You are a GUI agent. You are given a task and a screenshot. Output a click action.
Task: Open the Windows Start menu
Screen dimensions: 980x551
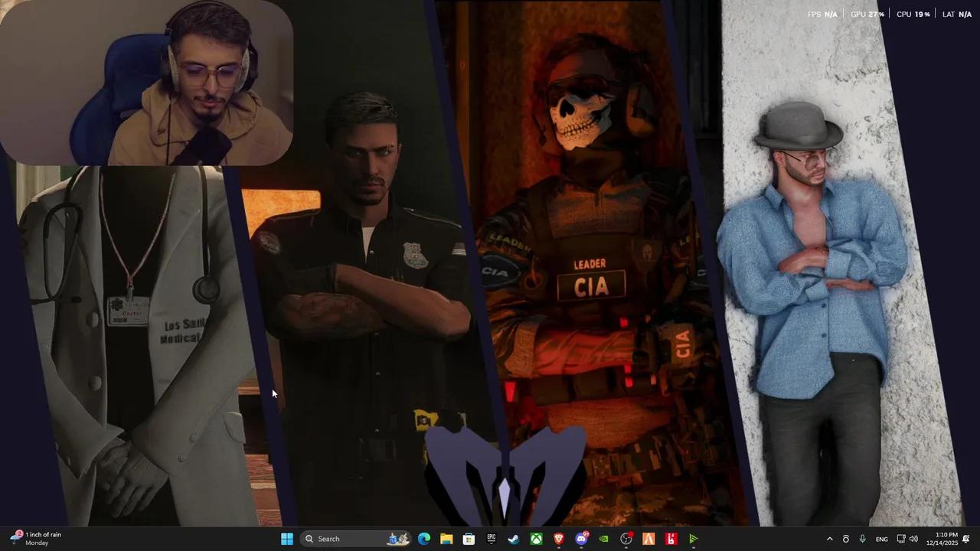point(287,539)
